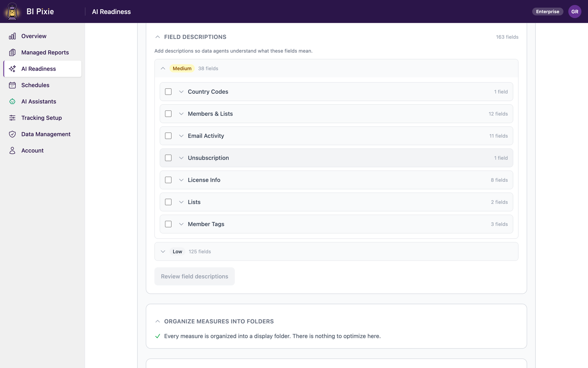
Task: Click the 163 fields count
Action: click(507, 37)
